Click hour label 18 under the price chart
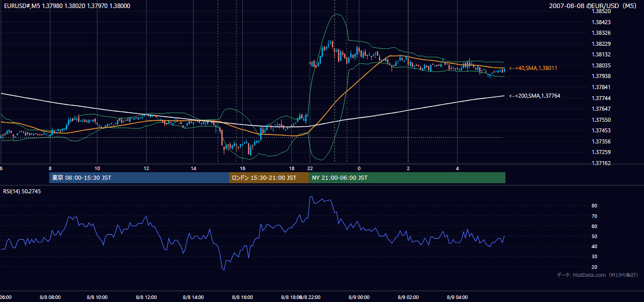The image size is (644, 302). pyautogui.click(x=292, y=168)
